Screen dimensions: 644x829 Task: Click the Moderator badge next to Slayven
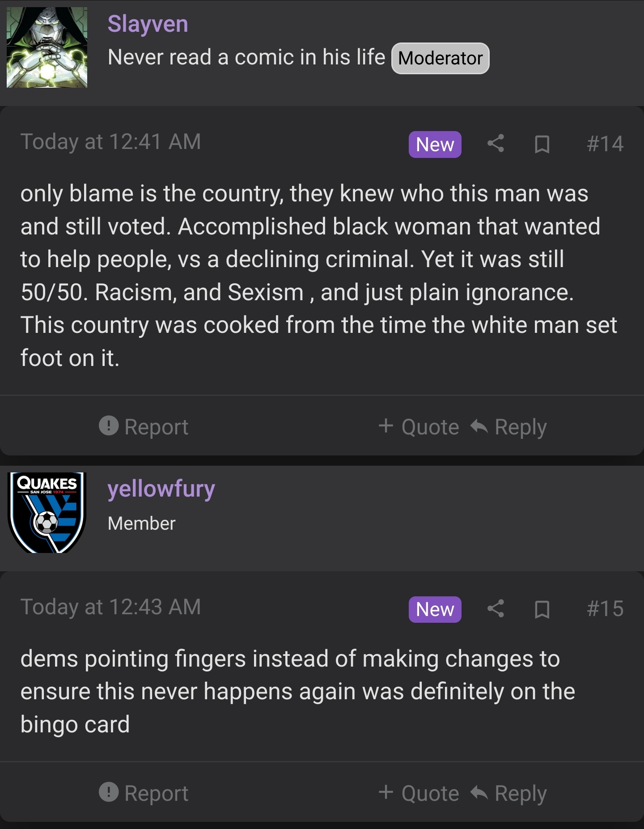(x=440, y=58)
